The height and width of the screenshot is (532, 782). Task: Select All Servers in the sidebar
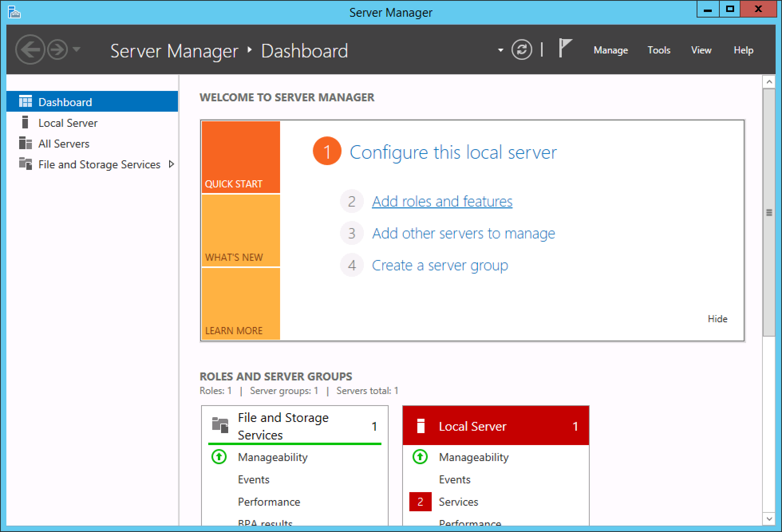[63, 144]
